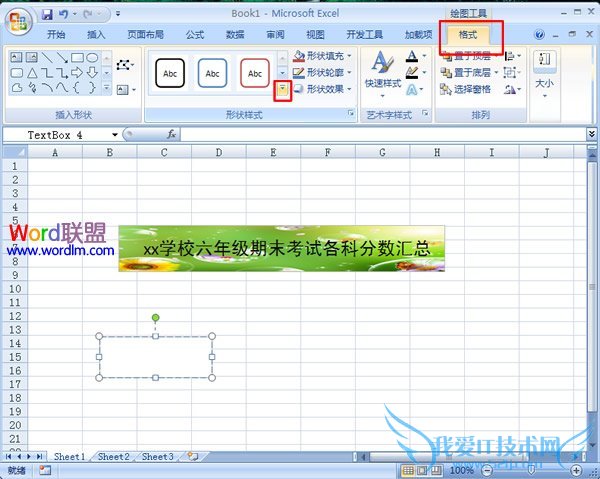Open the 快速样式 WordArt quick styles
This screenshot has height=479, width=600.
[383, 74]
